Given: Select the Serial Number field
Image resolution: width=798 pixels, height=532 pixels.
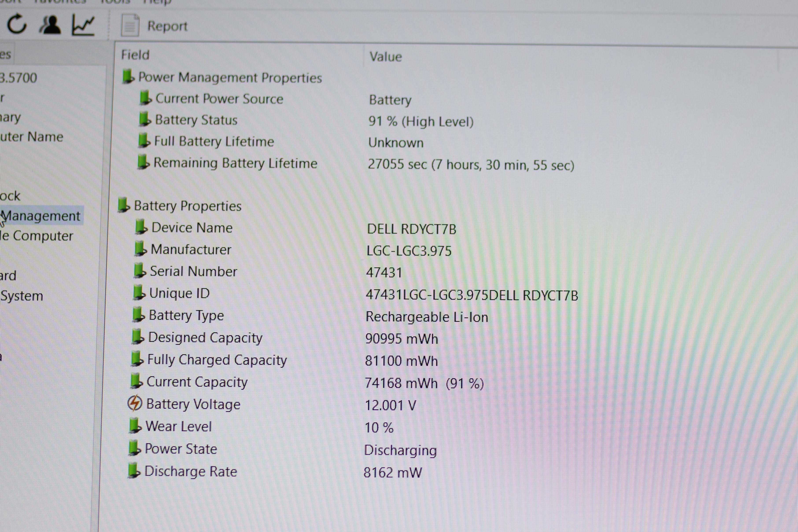Looking at the screenshot, I should pos(194,272).
